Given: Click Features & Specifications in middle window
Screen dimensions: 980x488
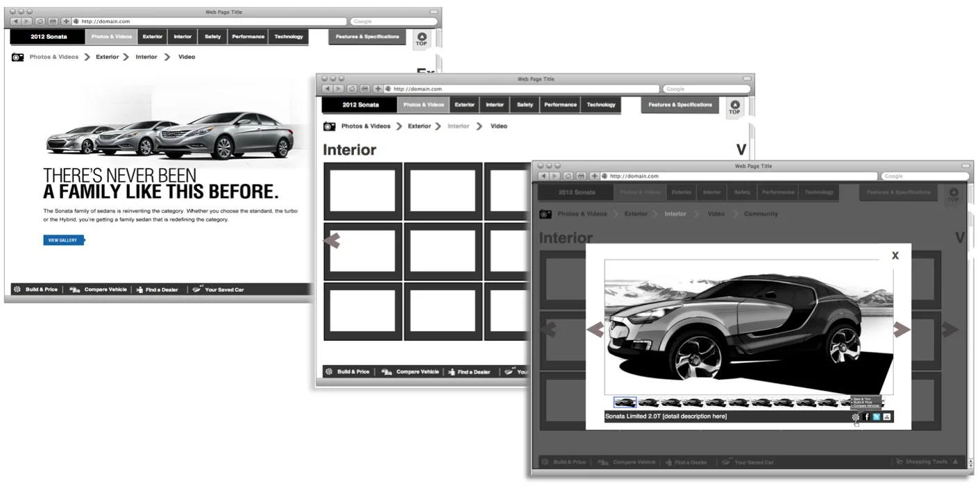Looking at the screenshot, I should click(680, 105).
